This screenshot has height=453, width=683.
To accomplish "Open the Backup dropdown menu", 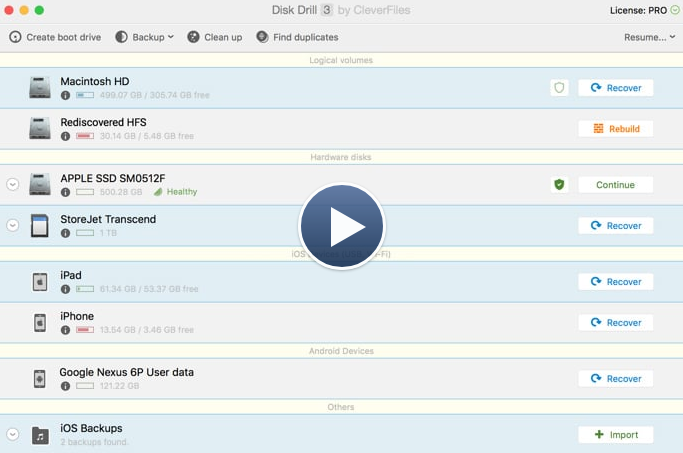I will pyautogui.click(x=145, y=37).
